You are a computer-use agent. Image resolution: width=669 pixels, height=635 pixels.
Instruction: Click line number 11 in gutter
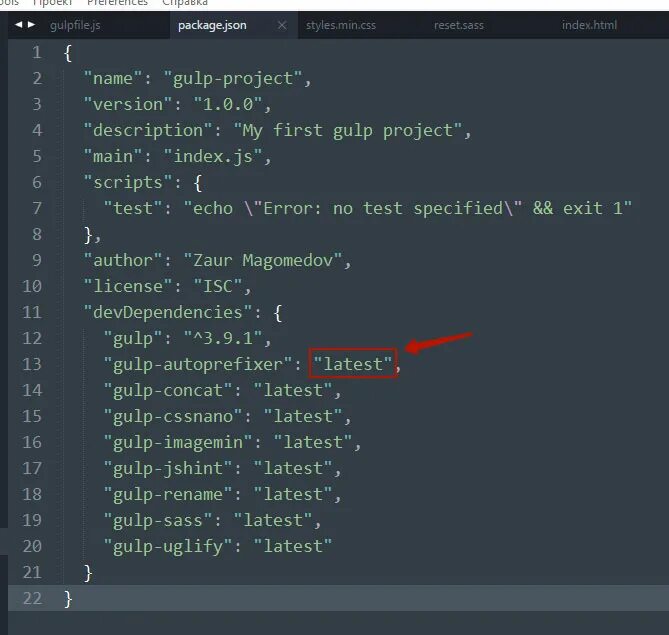click(x=32, y=312)
